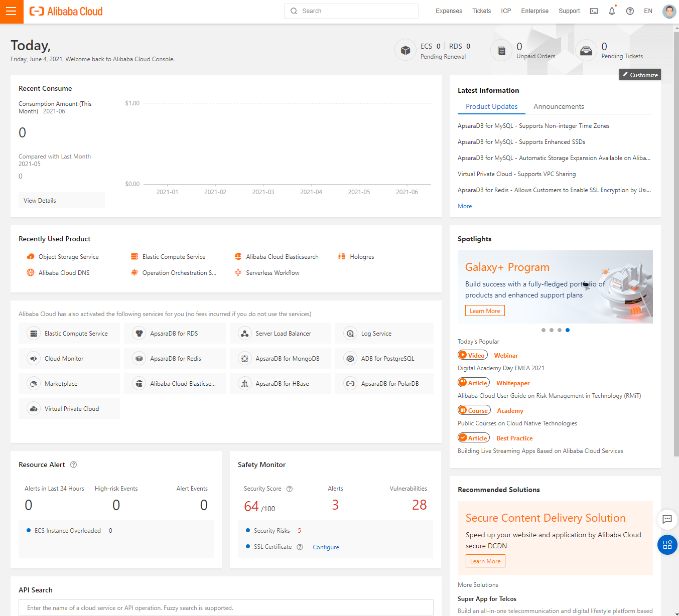Open Super App for Telcos solution

487,599
